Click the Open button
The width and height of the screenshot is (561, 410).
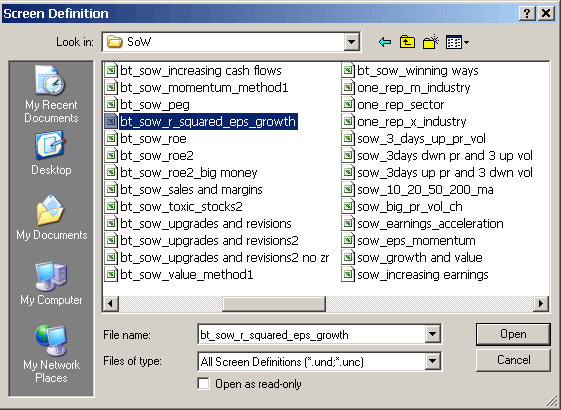pyautogui.click(x=513, y=334)
